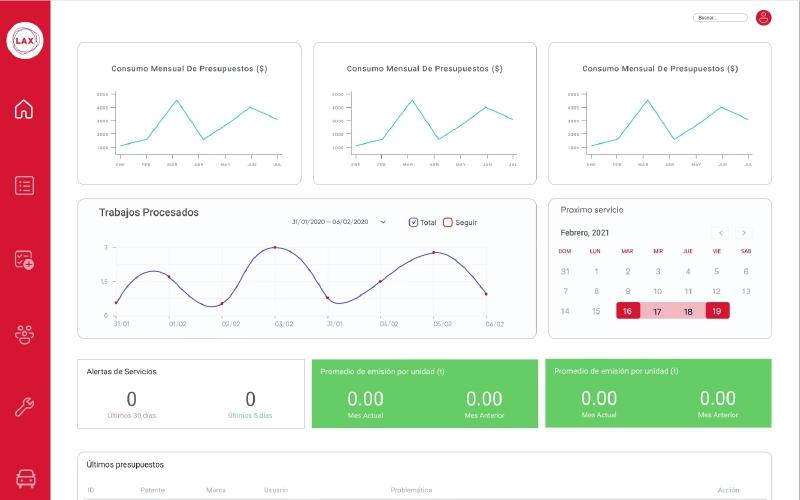Select day 10 in calendar
Viewport: 800px width, 500px height.
click(x=658, y=291)
